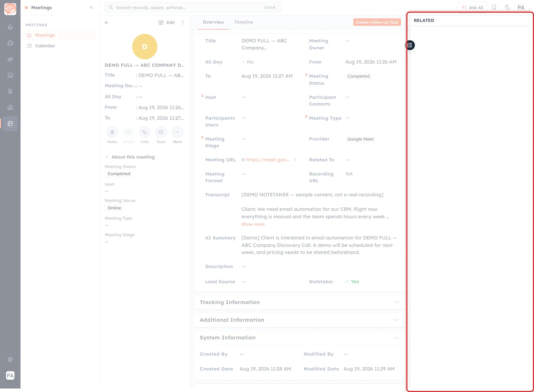The height and width of the screenshot is (392, 534).
Task: Go back with the left arrow
Action: [x=106, y=23]
